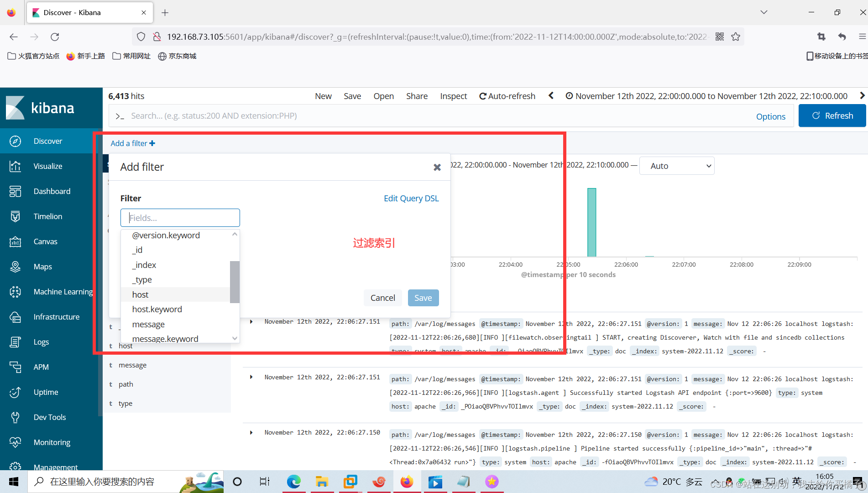Open the Logs viewer icon
Screen dimensions: 868x493
coord(15,341)
